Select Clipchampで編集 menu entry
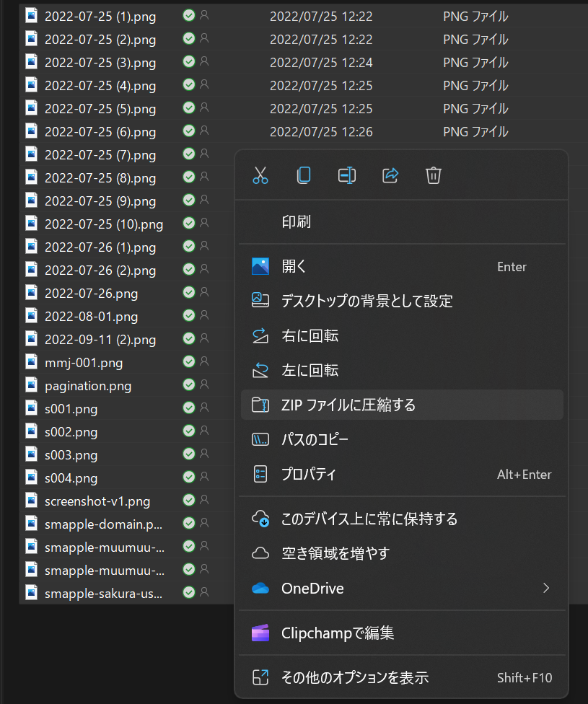This screenshot has height=704, width=588. pos(337,634)
